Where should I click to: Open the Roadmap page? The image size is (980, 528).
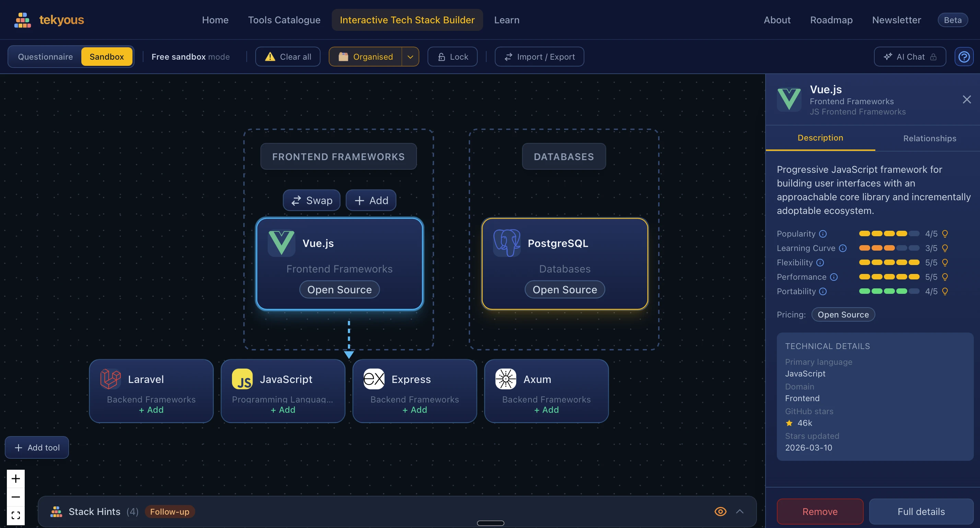click(831, 20)
